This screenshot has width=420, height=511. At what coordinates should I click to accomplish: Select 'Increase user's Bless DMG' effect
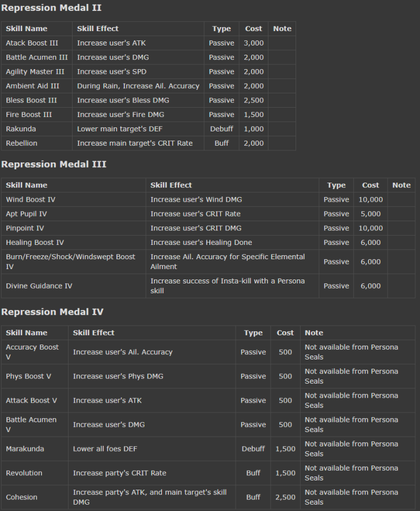(x=123, y=100)
